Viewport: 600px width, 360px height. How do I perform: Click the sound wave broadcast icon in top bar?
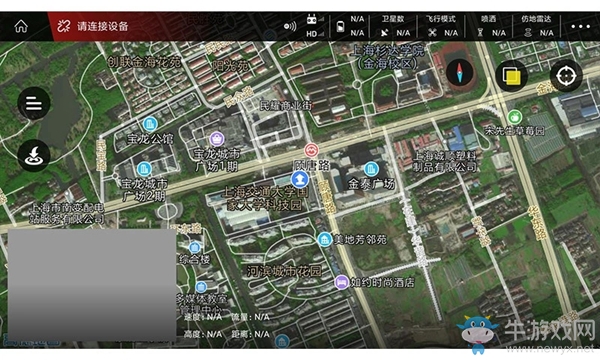click(x=290, y=26)
